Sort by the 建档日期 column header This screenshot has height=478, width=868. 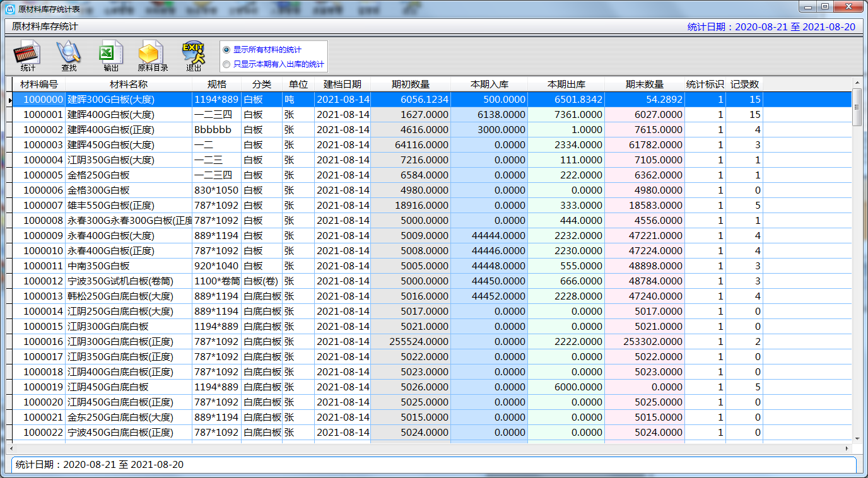[343, 85]
